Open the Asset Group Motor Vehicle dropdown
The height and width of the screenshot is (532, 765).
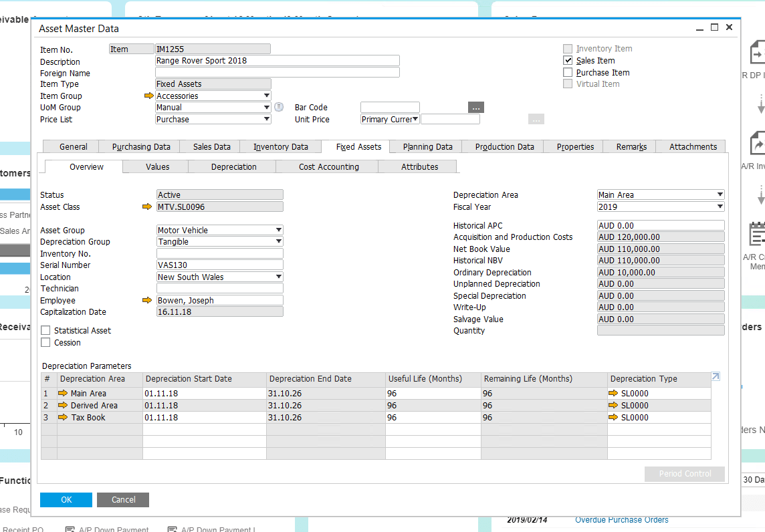(279, 230)
